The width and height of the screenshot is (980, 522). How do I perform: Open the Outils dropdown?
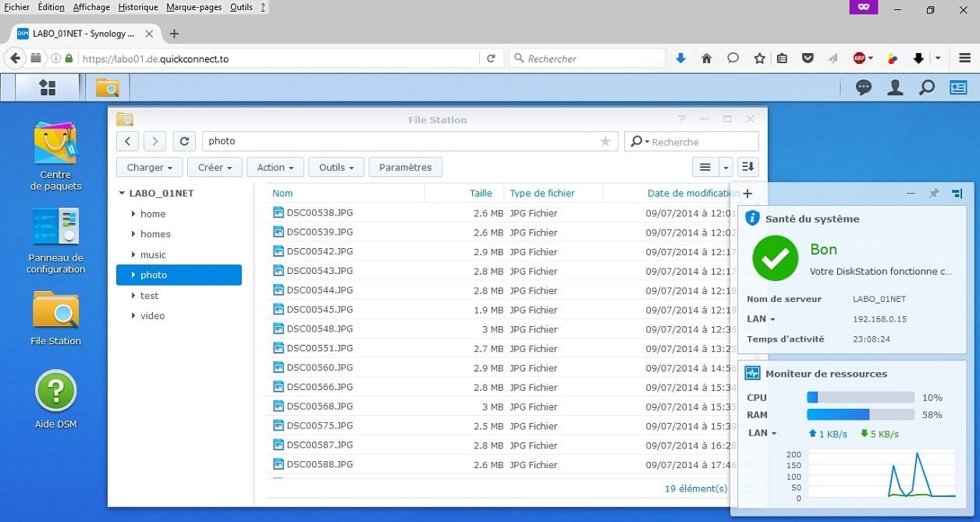[x=336, y=167]
